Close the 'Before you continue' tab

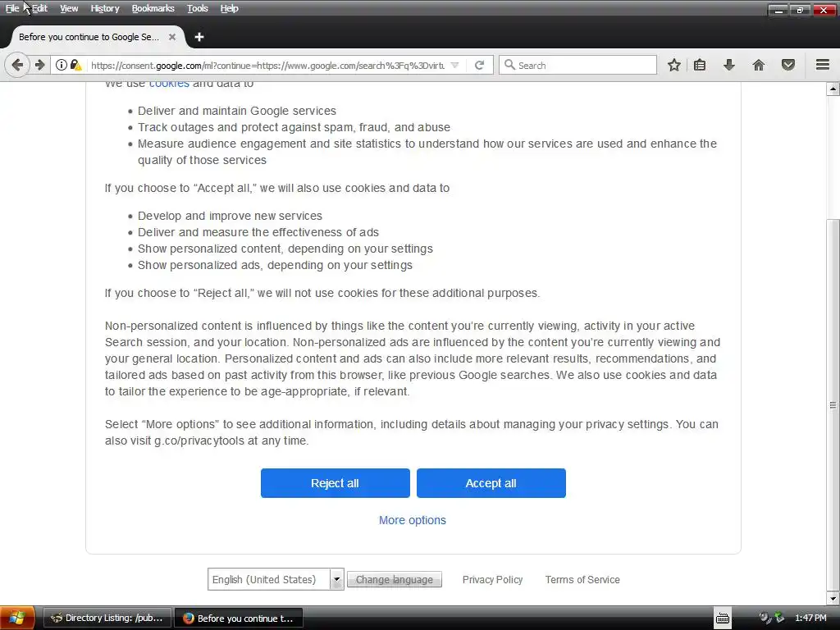pos(172,37)
